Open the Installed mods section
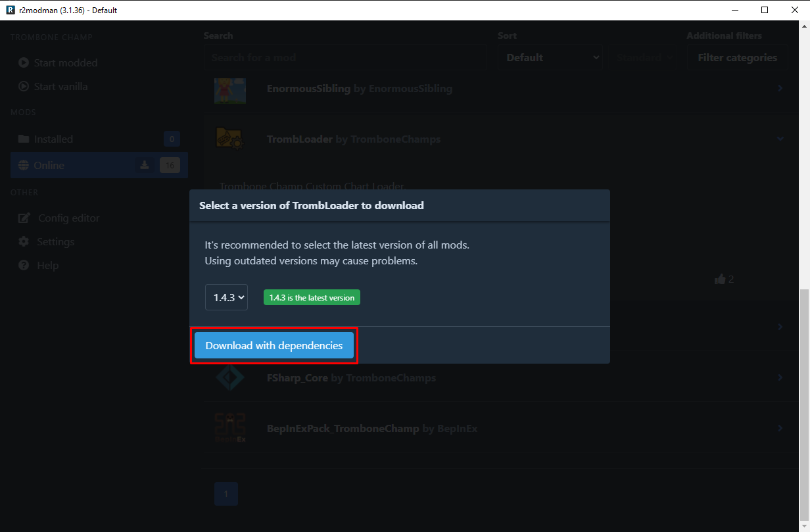The width and height of the screenshot is (810, 532). click(99, 139)
